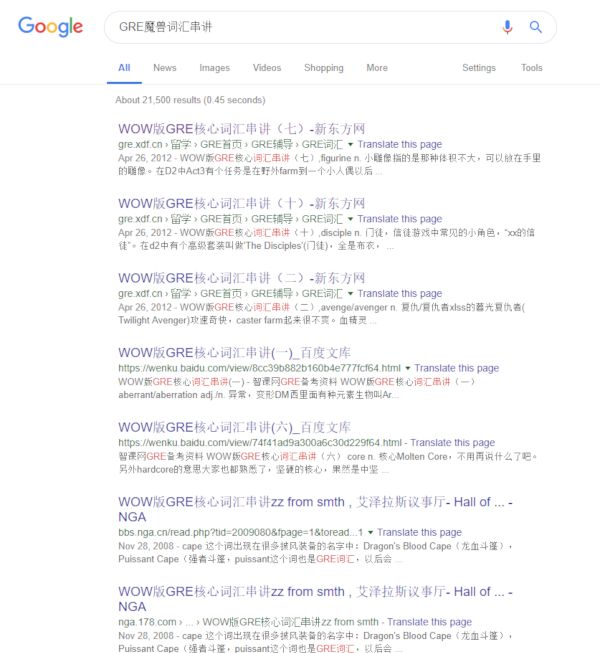Open search Settings menu
Screen dimensions: 600x653
479,68
